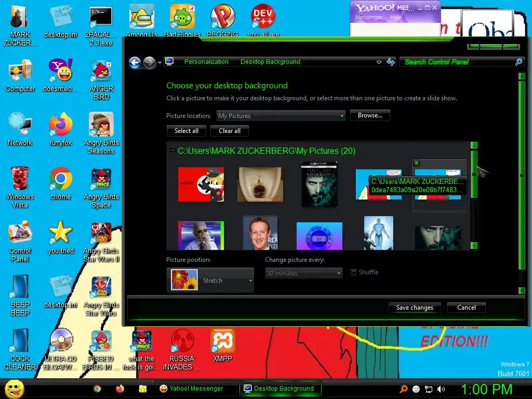The width and height of the screenshot is (532, 399).
Task: Open the Angry Birds Space shortcut
Action: 101,188
